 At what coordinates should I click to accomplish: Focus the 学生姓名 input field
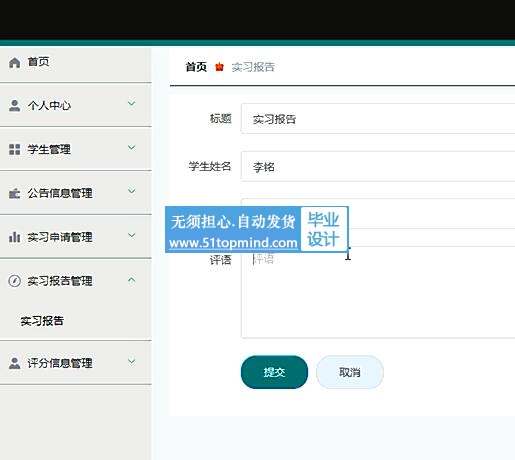pyautogui.click(x=378, y=166)
